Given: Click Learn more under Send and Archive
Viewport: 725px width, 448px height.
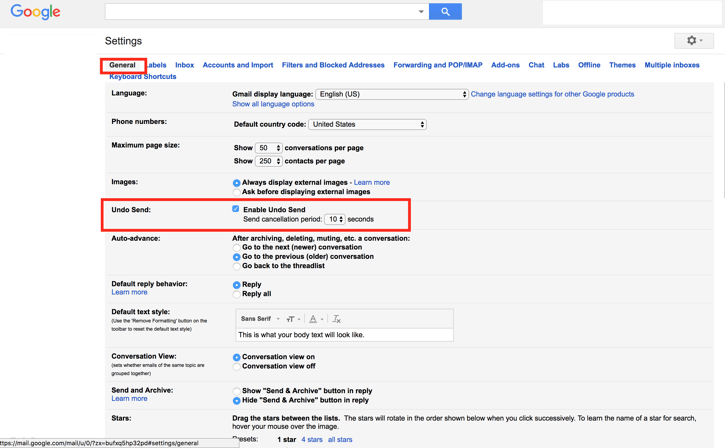Looking at the screenshot, I should coord(129,399).
